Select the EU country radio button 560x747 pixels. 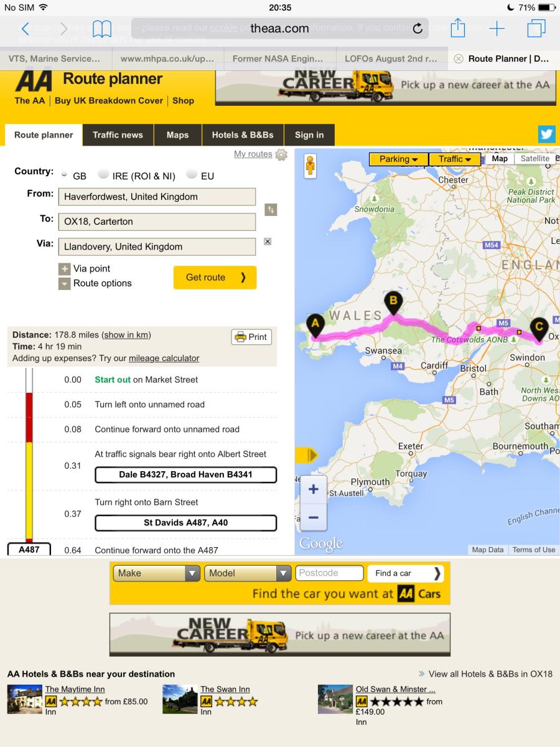coord(192,175)
